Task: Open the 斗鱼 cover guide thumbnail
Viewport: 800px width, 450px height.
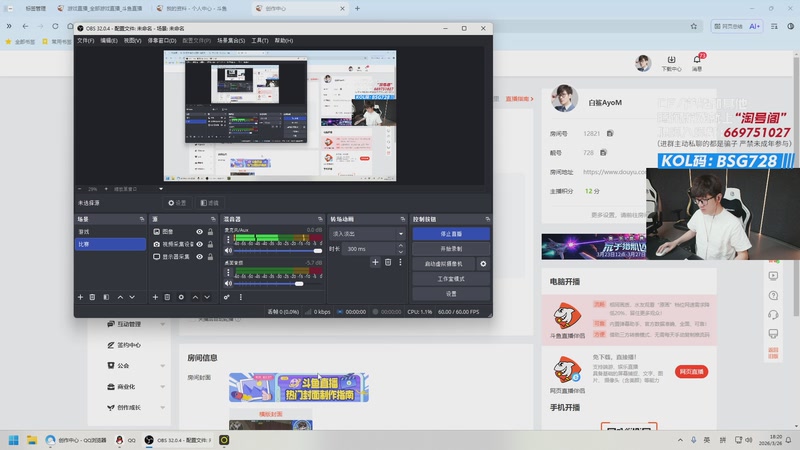Action: click(298, 387)
